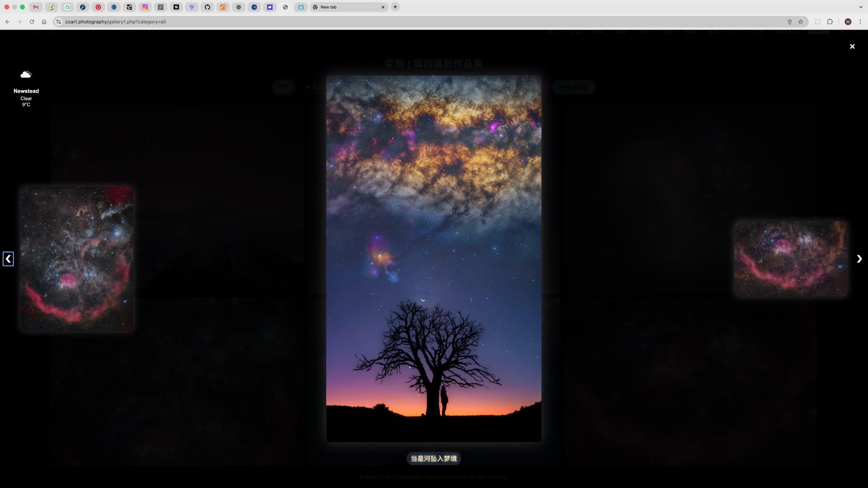This screenshot has height=488, width=868.
Task: Open the location permission pin icon
Action: coord(789,22)
